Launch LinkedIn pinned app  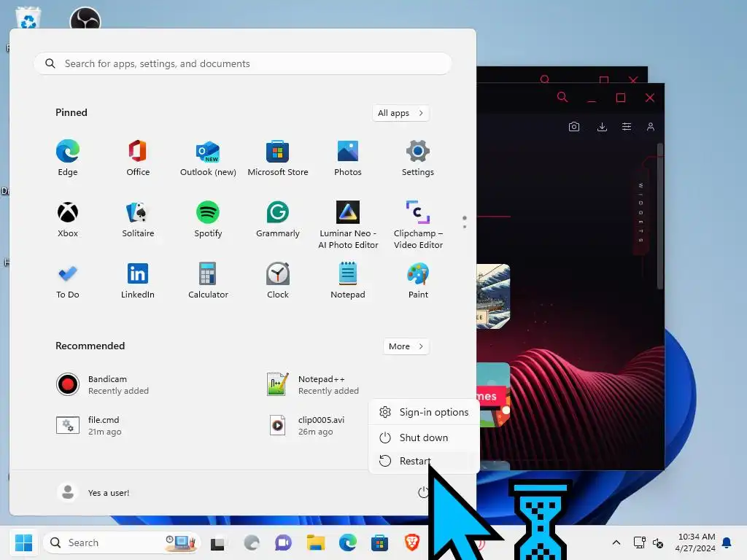(x=138, y=281)
